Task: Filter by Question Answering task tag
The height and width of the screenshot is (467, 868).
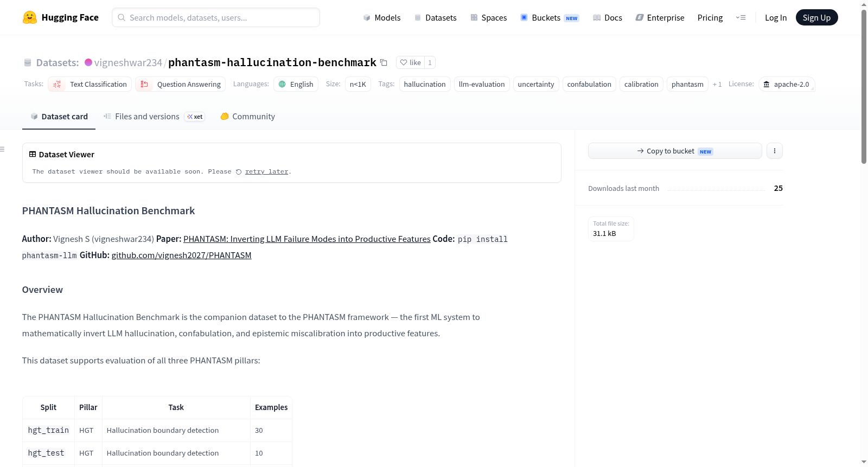Action: point(181,84)
